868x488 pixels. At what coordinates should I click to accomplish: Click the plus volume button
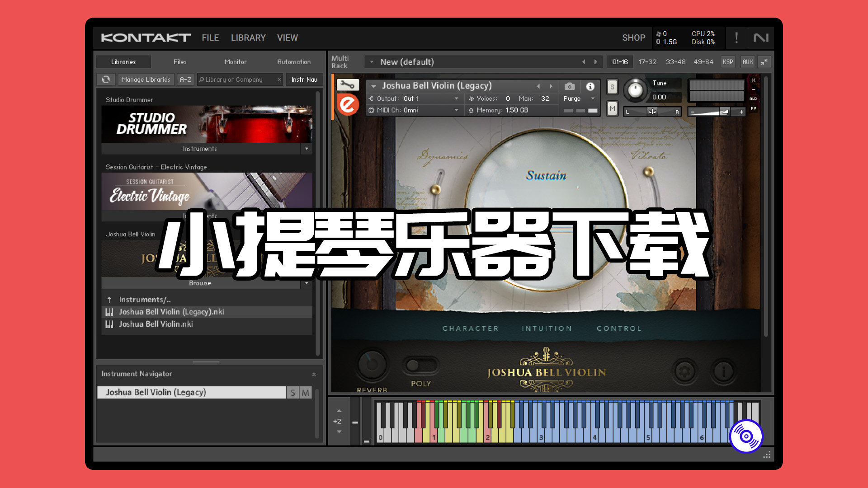pyautogui.click(x=741, y=112)
